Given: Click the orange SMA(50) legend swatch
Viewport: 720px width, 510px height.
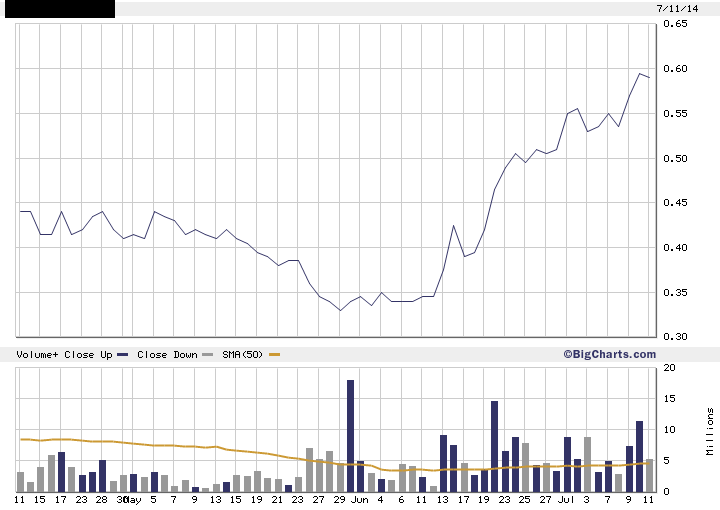Looking at the screenshot, I should click(x=275, y=355).
